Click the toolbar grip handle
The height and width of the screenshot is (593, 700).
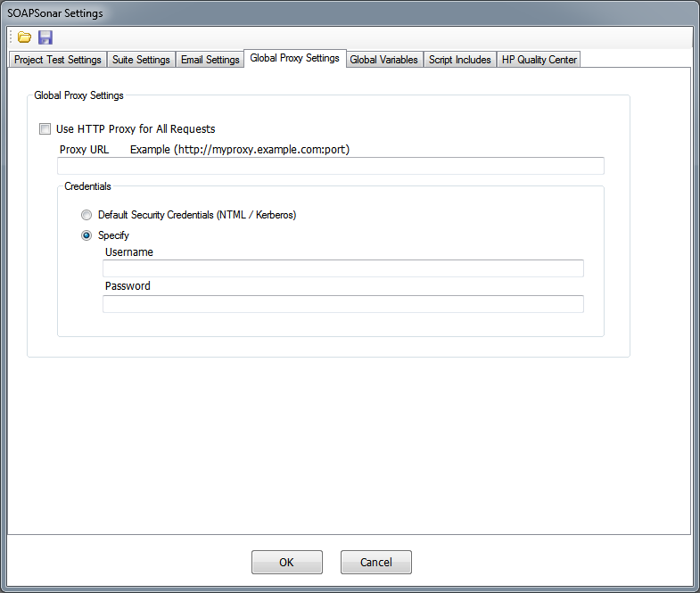(x=12, y=37)
